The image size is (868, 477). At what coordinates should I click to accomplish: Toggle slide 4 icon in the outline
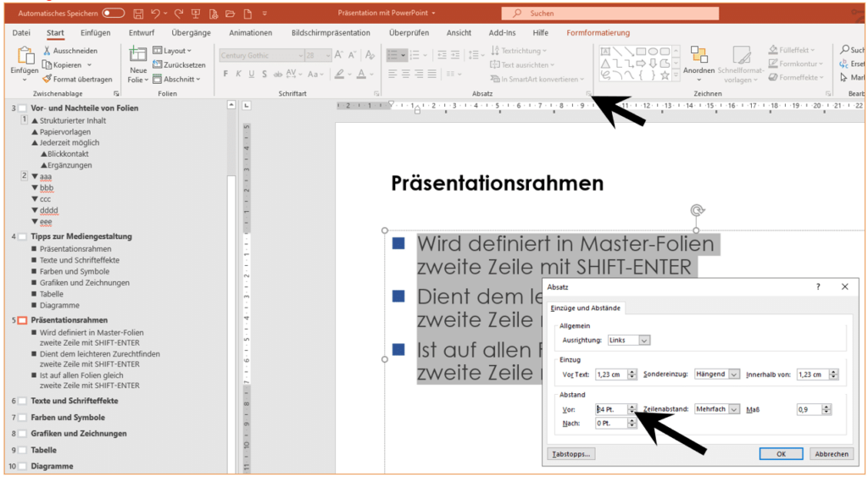22,237
